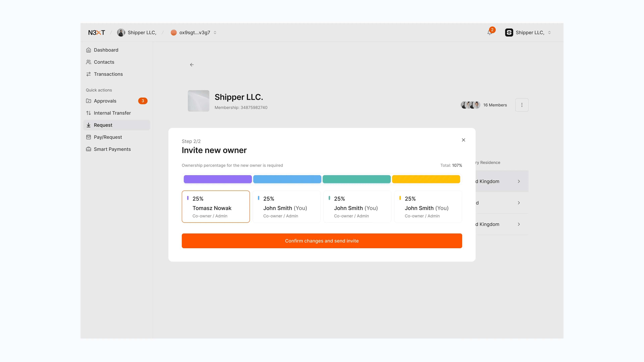Image resolution: width=644 pixels, height=362 pixels.
Task: Click the black Shipper S logo icon
Action: [509, 33]
